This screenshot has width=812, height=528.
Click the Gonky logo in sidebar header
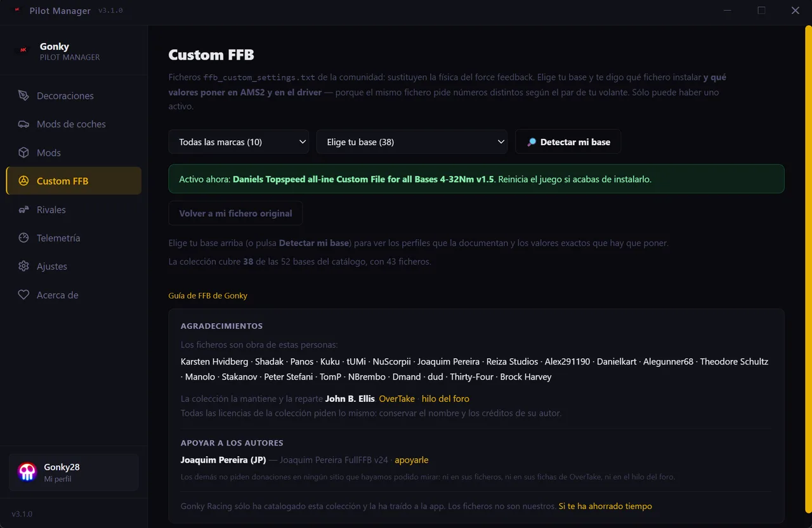coord(24,50)
